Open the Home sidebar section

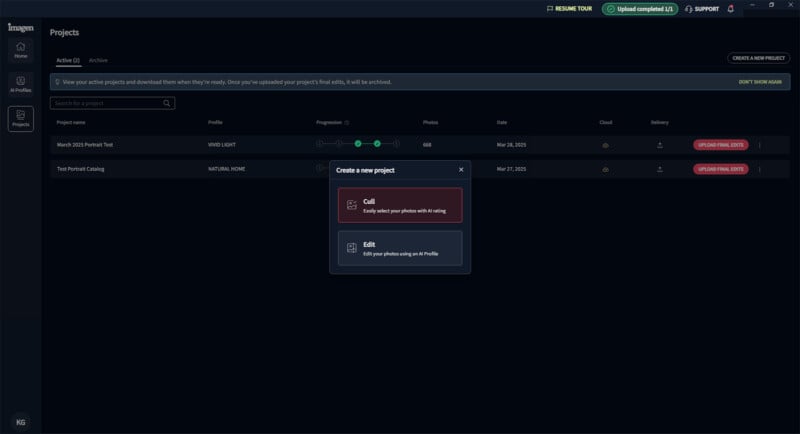click(x=20, y=50)
